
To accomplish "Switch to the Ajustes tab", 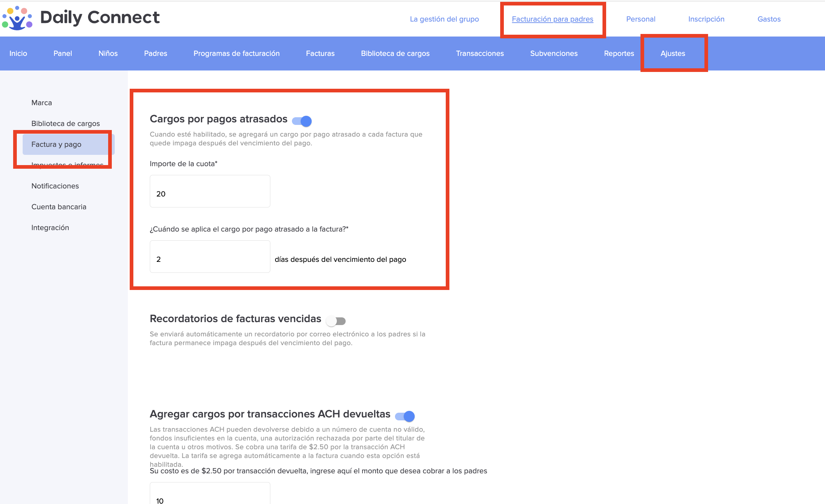I will click(673, 53).
